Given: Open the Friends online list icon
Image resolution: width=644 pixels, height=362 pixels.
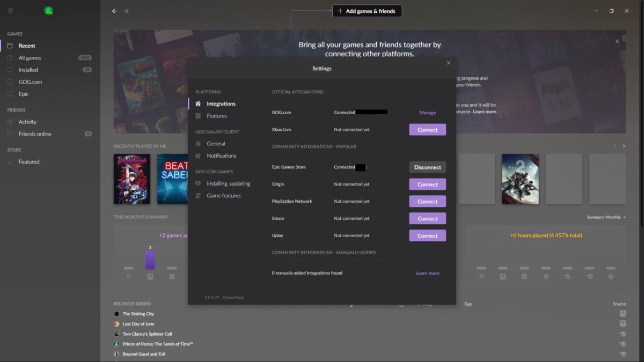Looking at the screenshot, I should [x=10, y=134].
